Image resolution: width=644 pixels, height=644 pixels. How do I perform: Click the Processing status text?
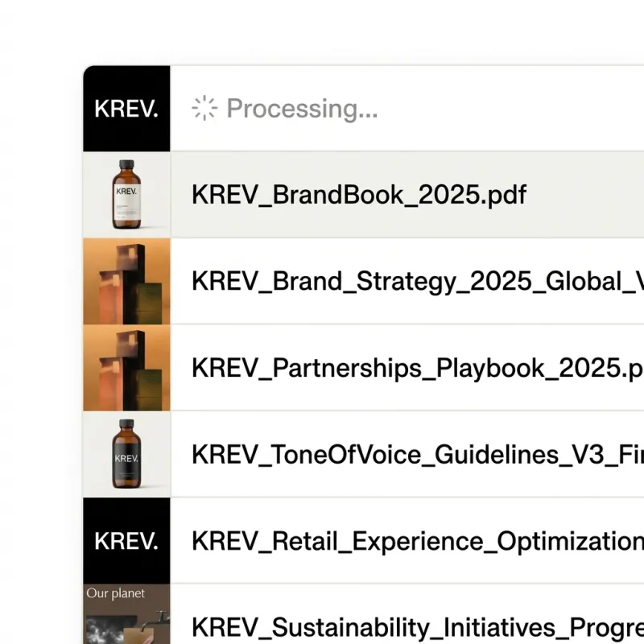[x=302, y=108]
